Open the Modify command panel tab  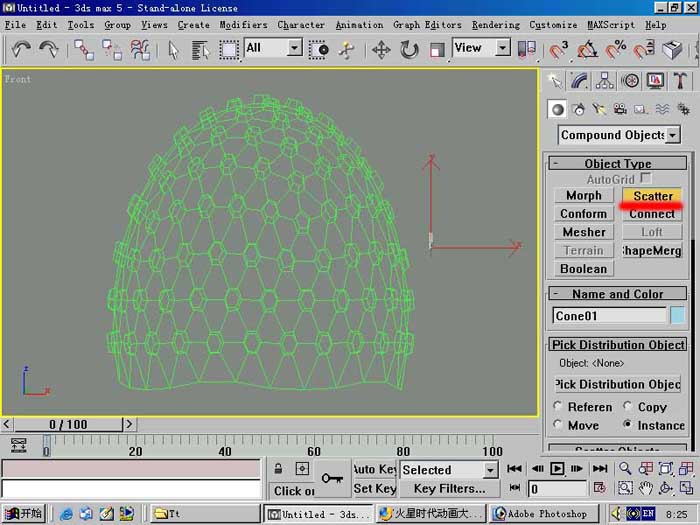[x=579, y=81]
